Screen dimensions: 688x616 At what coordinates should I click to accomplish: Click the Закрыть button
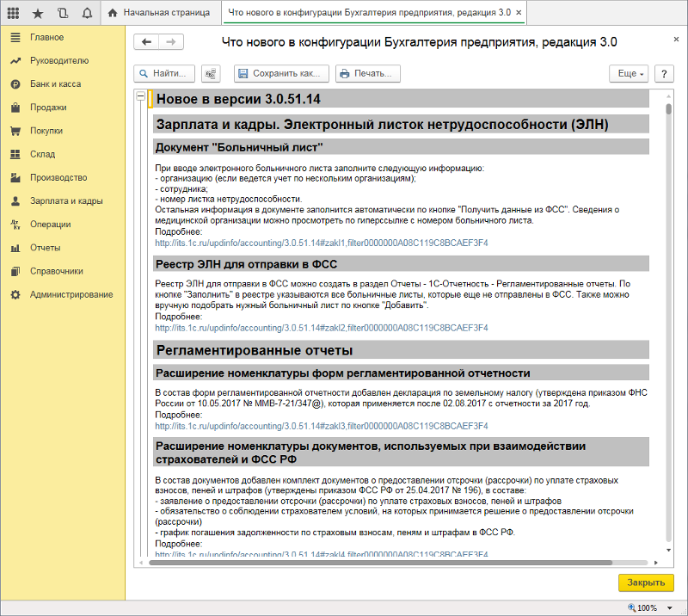(x=646, y=582)
